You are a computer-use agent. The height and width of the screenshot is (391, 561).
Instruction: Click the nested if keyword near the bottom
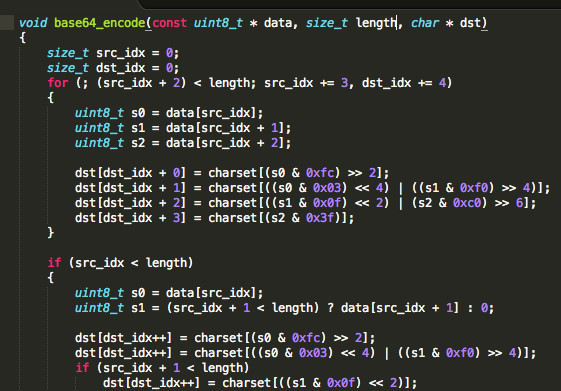tap(82, 368)
